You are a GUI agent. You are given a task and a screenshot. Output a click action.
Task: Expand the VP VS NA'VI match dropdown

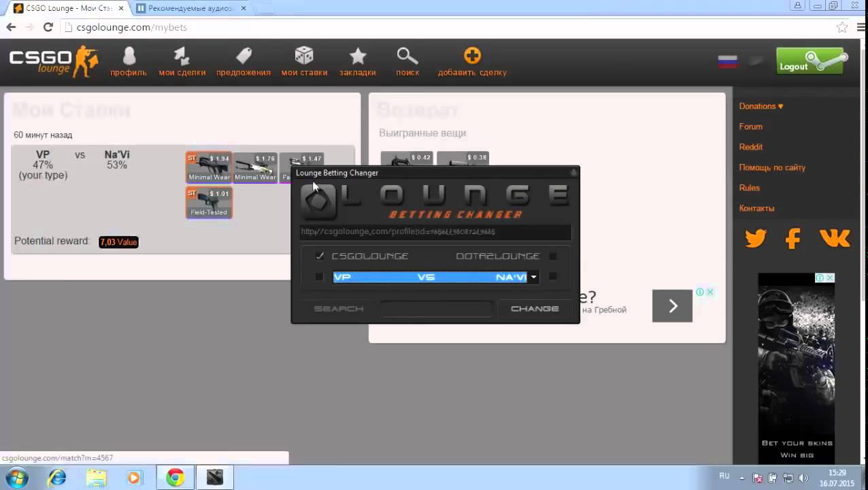point(533,277)
